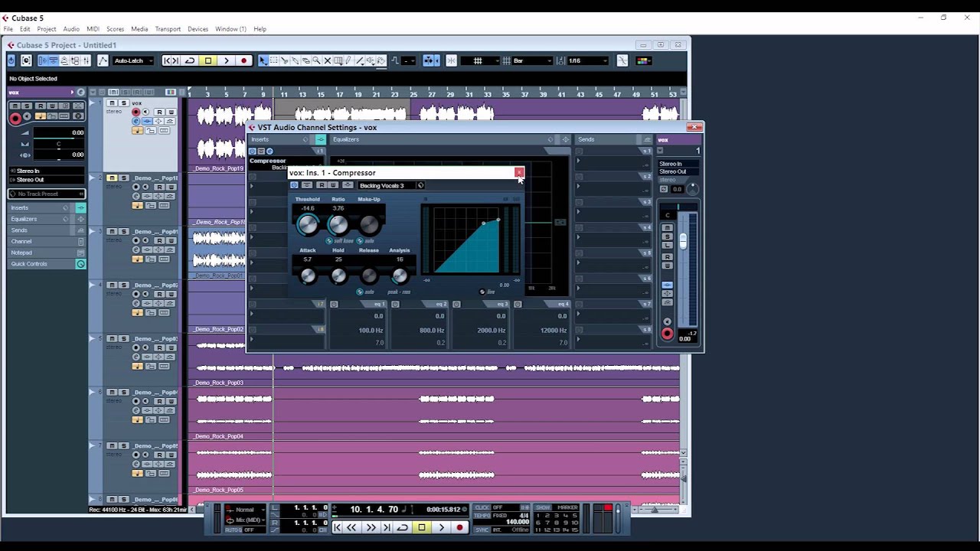Open the color palette selector in toolbar

pos(644,60)
